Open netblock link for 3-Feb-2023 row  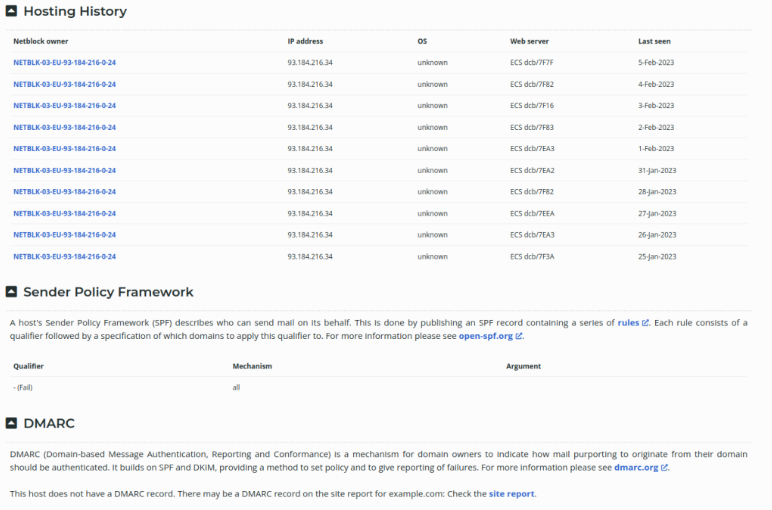click(x=64, y=105)
